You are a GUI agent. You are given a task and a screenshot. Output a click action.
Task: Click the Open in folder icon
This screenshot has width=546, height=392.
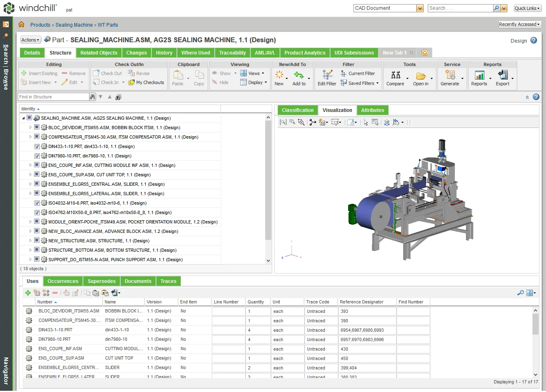(420, 75)
